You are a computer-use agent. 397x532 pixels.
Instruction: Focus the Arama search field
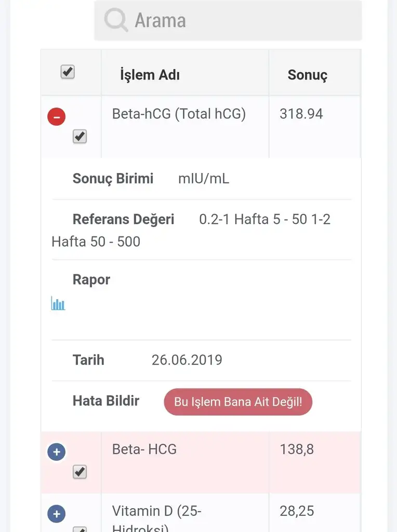pos(239,21)
